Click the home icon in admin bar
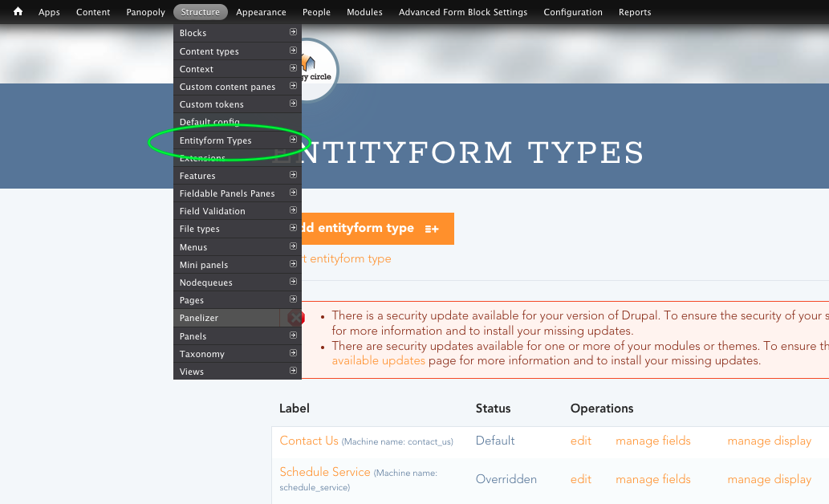The height and width of the screenshot is (504, 829). point(18,11)
